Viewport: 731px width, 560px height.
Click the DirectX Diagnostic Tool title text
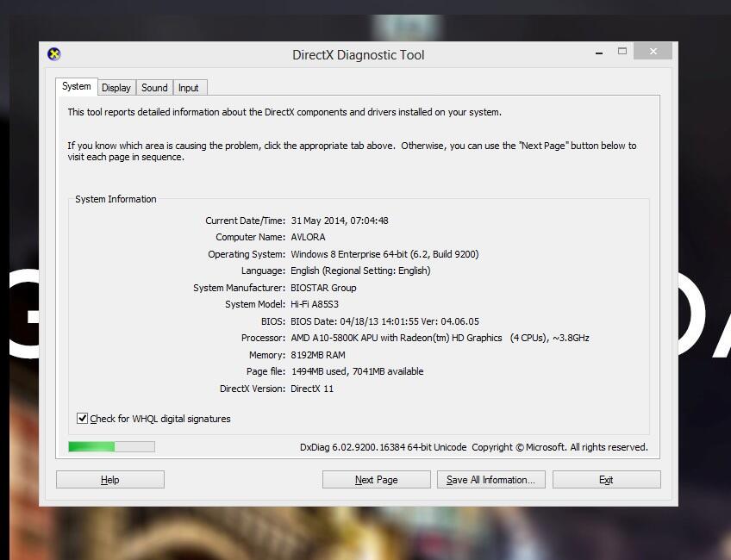point(358,55)
